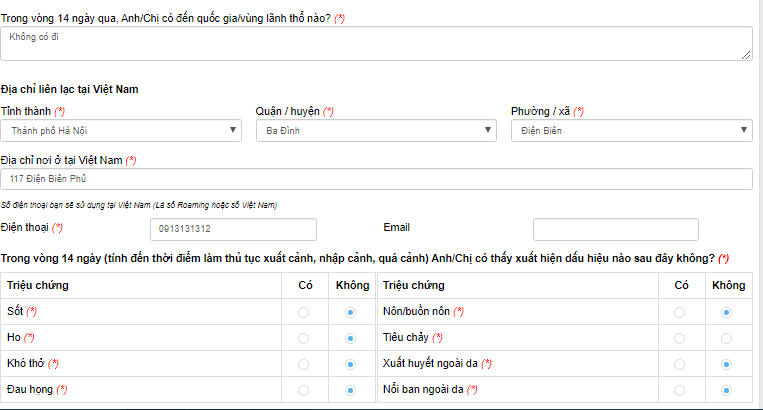Select Không for Tiêu chảy symptom

(726, 339)
